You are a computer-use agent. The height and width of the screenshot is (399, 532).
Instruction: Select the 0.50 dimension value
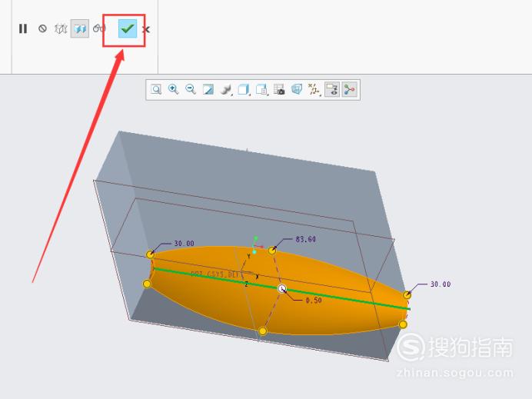click(314, 301)
